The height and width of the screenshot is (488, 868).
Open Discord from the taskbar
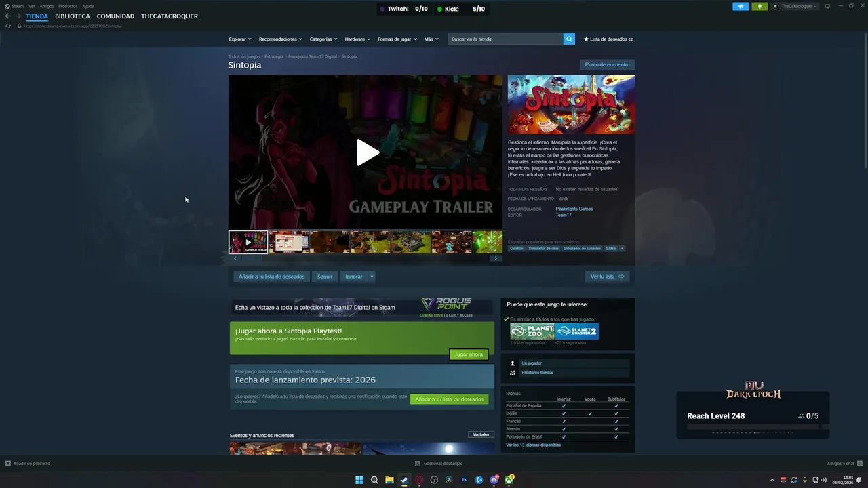[x=494, y=480]
